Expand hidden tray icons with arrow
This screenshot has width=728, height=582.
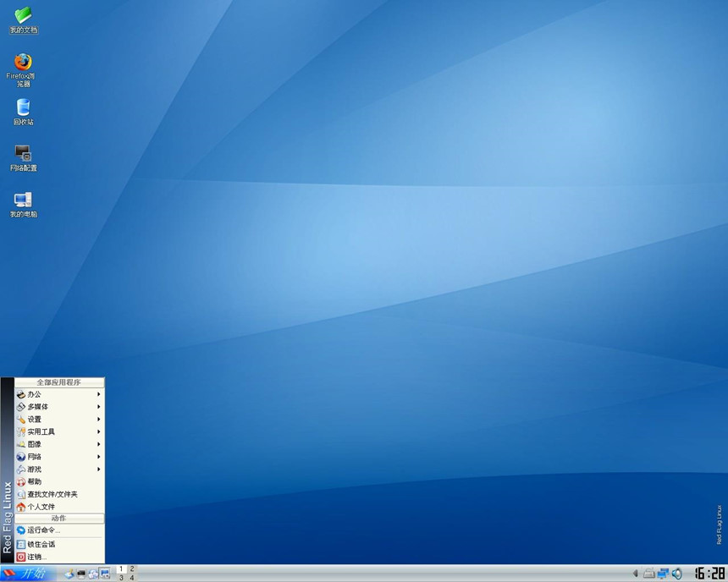[636, 574]
